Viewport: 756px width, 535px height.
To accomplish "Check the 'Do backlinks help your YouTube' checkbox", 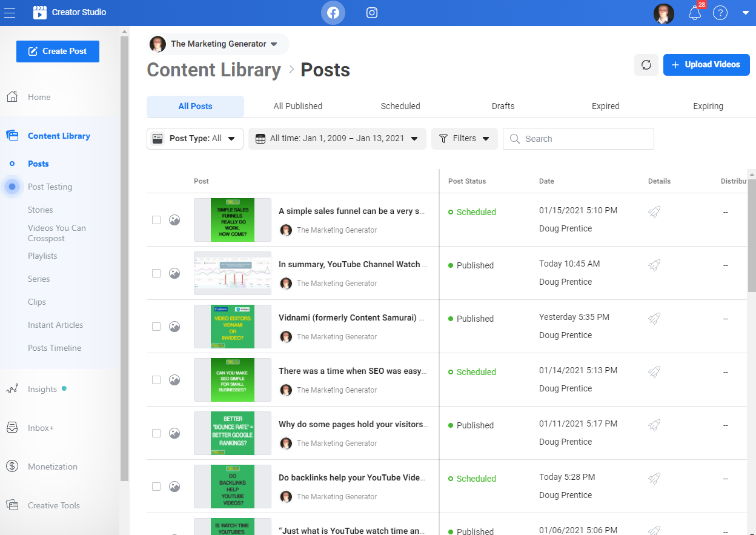I will 156,487.
